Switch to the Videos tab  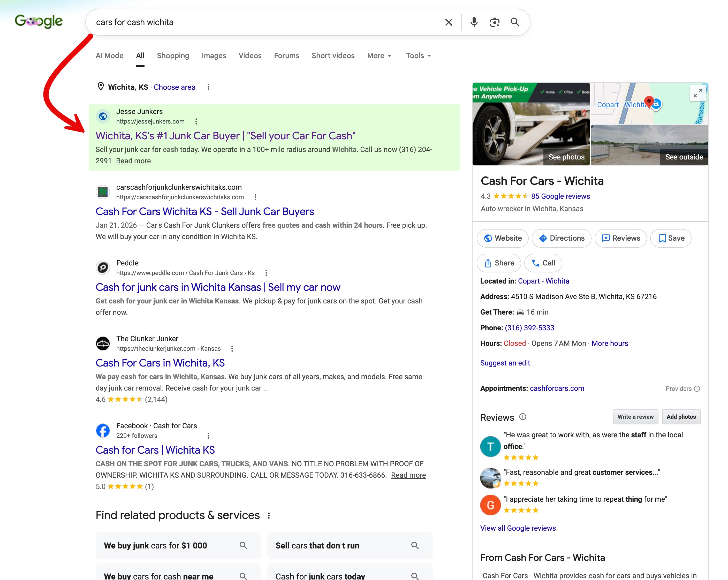click(x=250, y=56)
